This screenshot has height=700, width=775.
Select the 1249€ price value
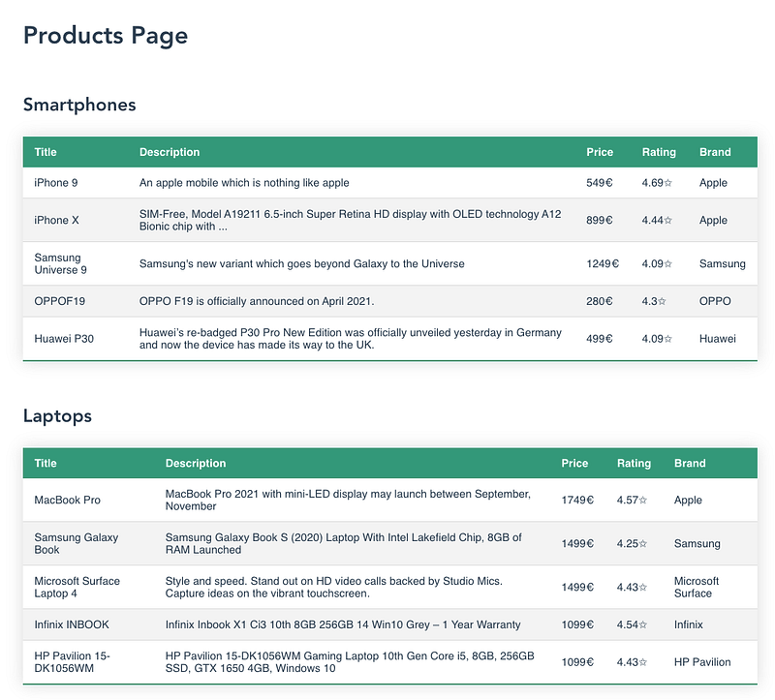tap(602, 263)
